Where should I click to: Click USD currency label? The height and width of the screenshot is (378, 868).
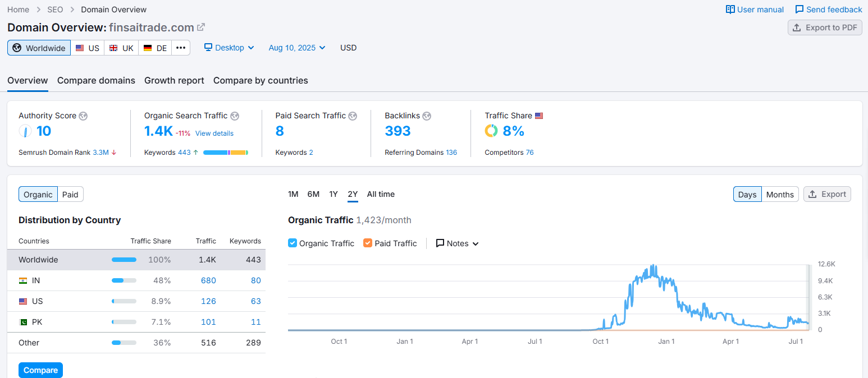coord(348,48)
